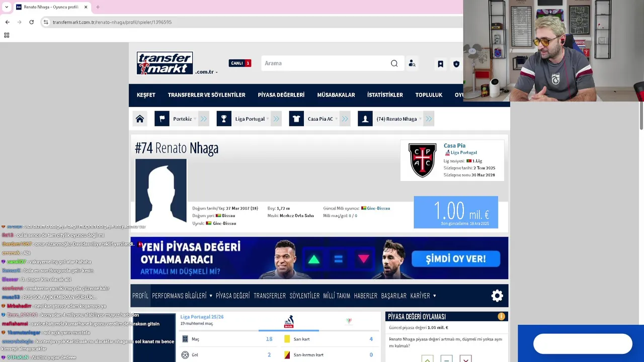Image resolution: width=644 pixels, height=362 pixels.
Task: Open the tab search chevron
Action: [x=7, y=7]
